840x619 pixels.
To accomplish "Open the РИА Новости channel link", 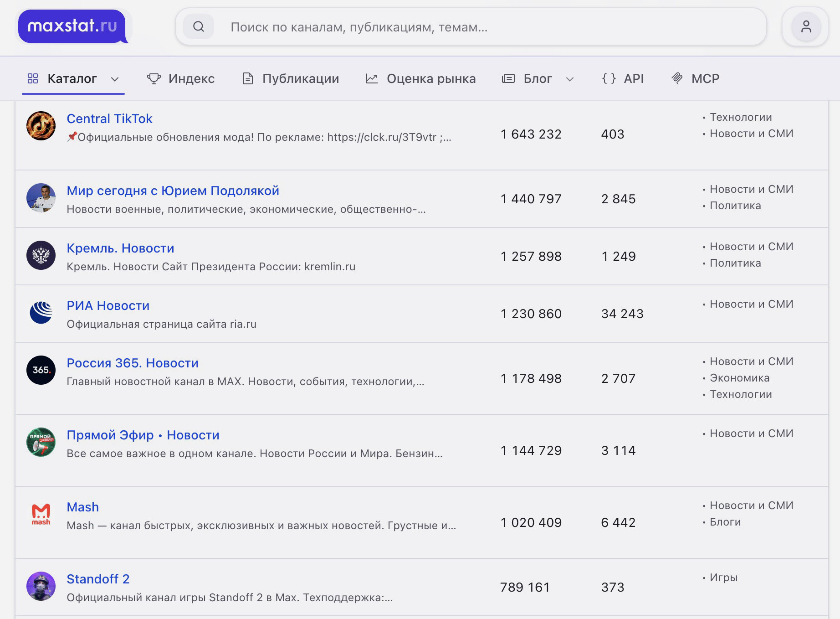I will coord(108,305).
